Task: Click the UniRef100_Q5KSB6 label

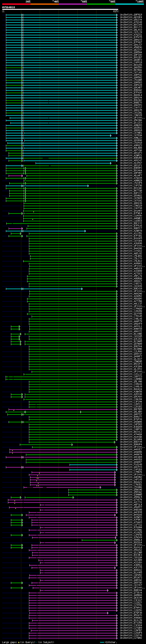Action: coord(131,120)
